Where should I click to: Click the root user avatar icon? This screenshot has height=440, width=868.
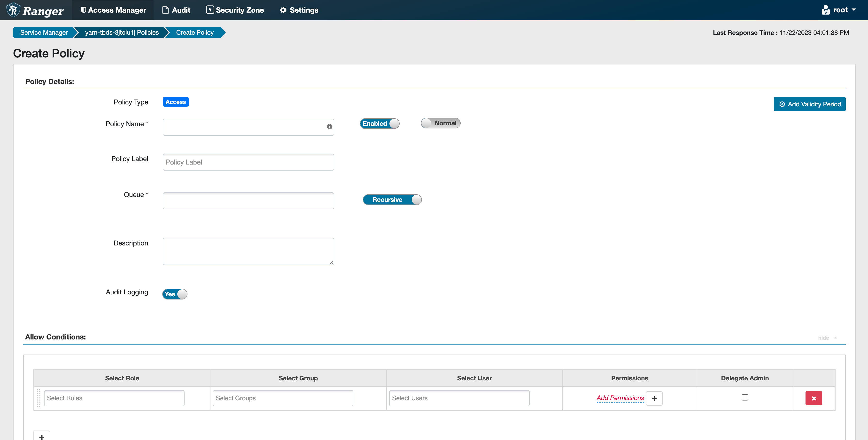coord(826,10)
